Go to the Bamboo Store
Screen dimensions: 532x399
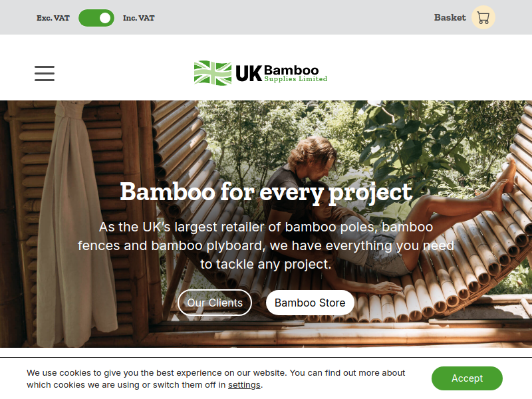(310, 303)
